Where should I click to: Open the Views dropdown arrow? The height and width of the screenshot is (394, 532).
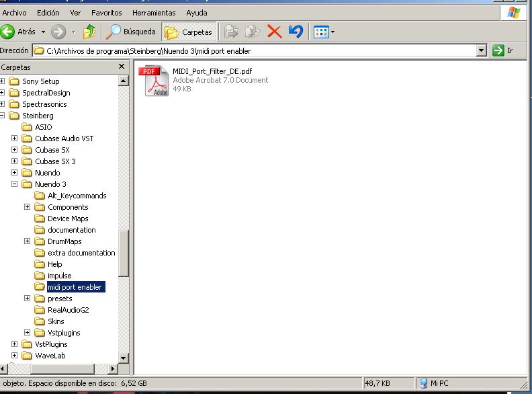[332, 32]
